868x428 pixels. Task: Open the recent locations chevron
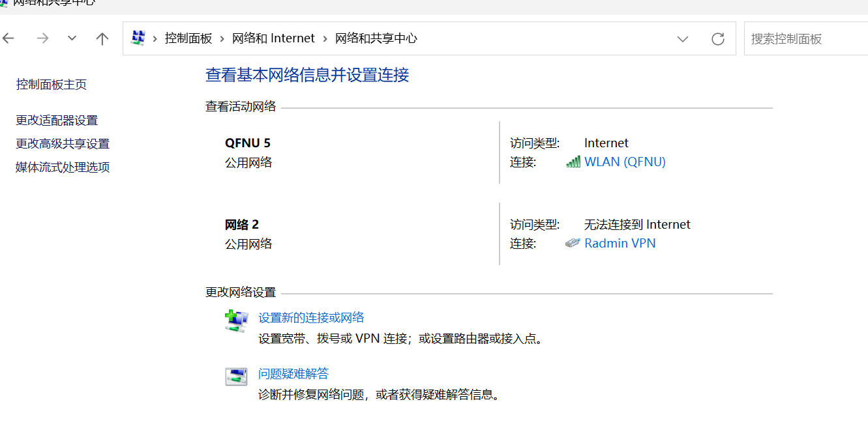pos(72,38)
